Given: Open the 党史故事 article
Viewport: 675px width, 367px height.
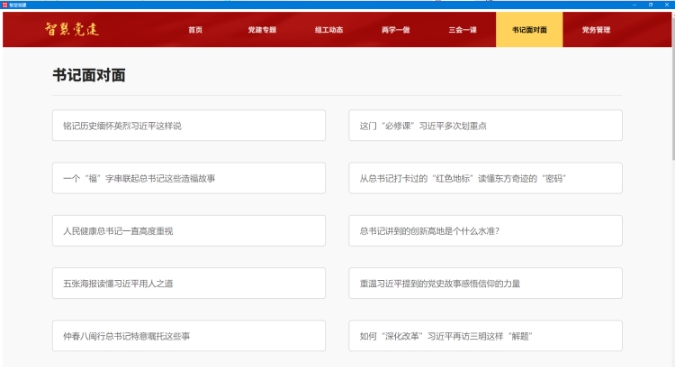Looking at the screenshot, I should tap(485, 283).
